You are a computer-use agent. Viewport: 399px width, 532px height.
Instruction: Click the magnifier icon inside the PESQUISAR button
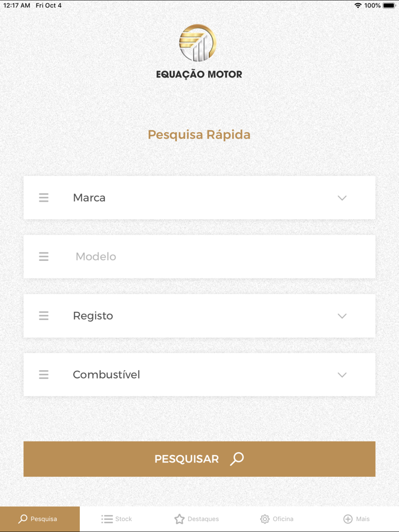(x=236, y=459)
